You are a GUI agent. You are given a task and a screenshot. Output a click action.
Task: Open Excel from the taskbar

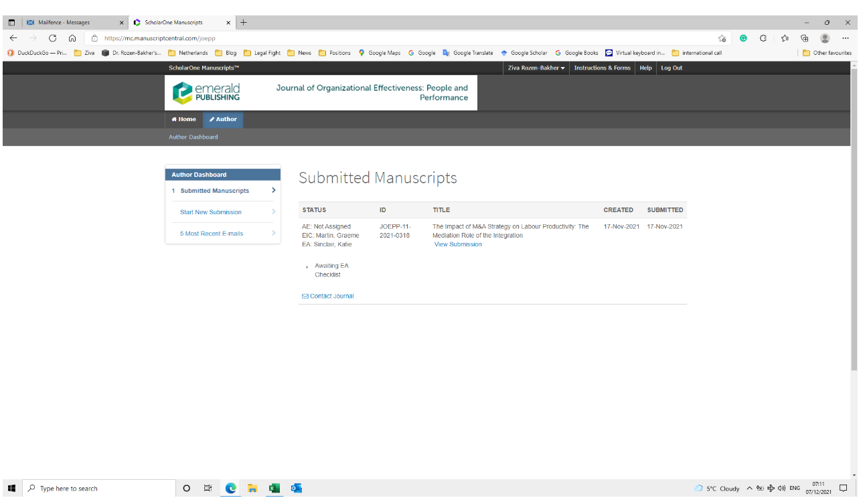(x=274, y=488)
